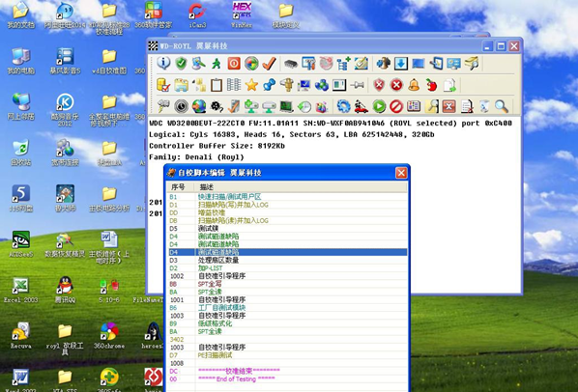Viewport: 578px width, 392px height.
Task: Click the 主板电路分析 desktop folder
Action: point(109,198)
